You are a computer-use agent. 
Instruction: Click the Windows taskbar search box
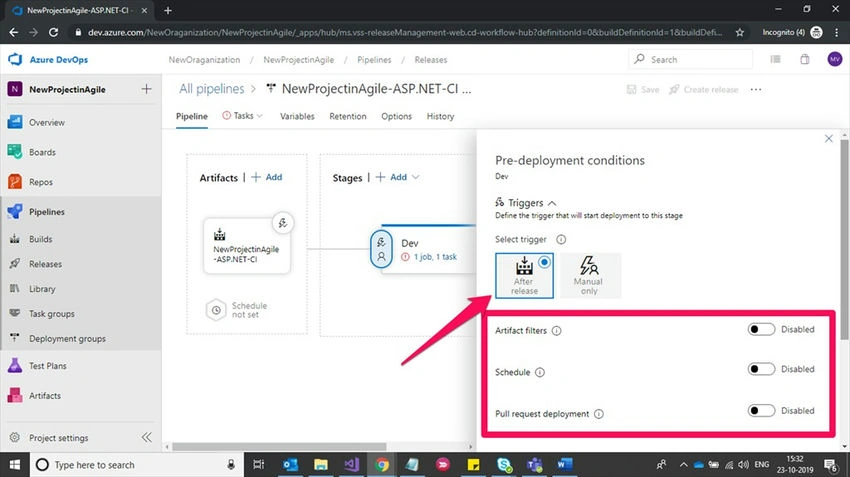[136, 465]
